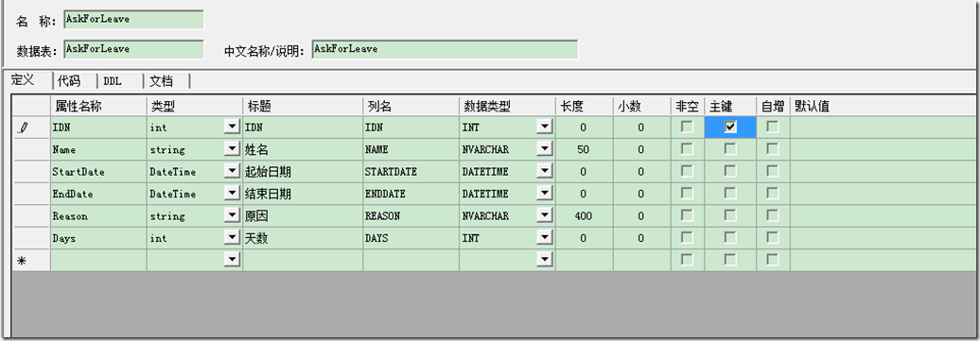Click the 长度 column header
The width and height of the screenshot is (980, 341).
click(x=584, y=106)
